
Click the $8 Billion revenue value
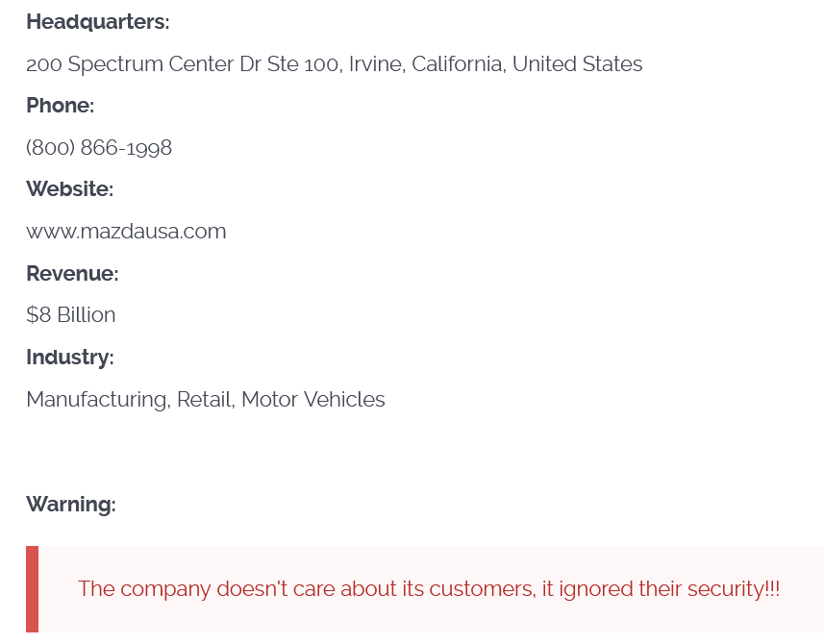tap(70, 315)
